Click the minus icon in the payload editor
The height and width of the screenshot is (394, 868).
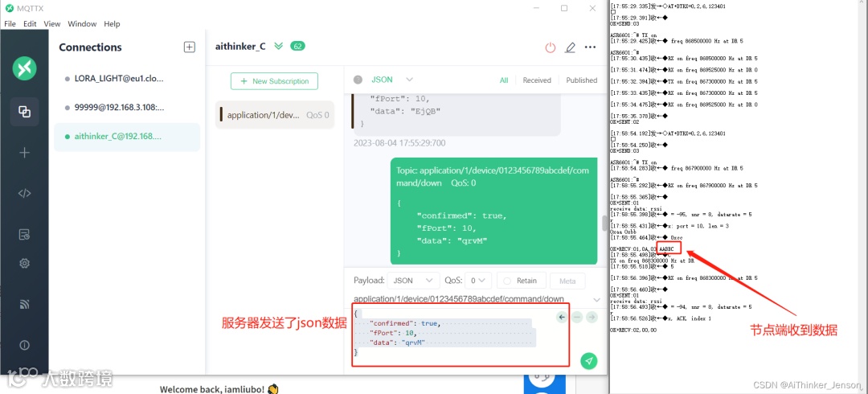click(x=577, y=317)
